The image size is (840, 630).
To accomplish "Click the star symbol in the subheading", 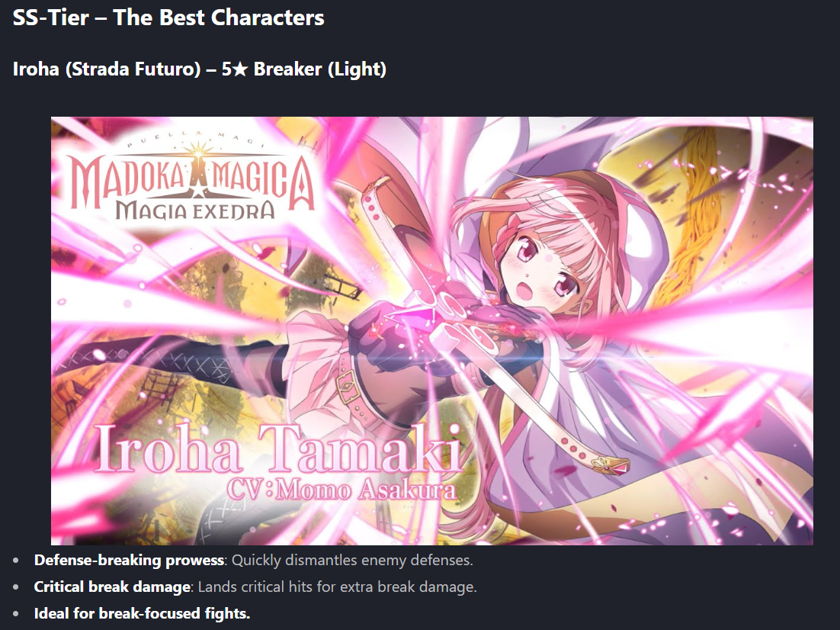I will pyautogui.click(x=241, y=69).
